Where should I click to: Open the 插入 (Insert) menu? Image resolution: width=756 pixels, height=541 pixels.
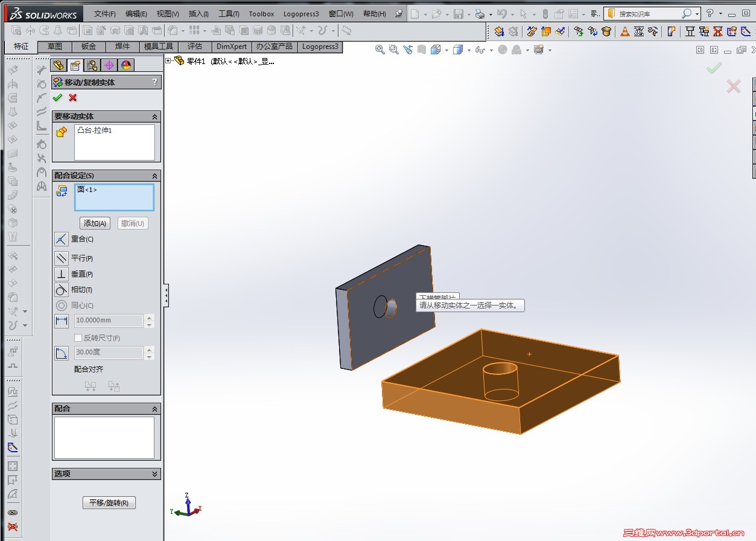[x=199, y=14]
